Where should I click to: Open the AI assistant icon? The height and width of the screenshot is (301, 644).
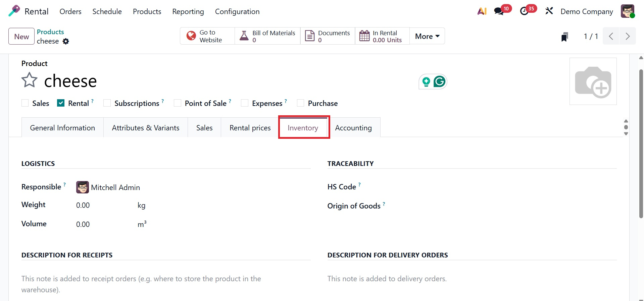click(x=482, y=11)
